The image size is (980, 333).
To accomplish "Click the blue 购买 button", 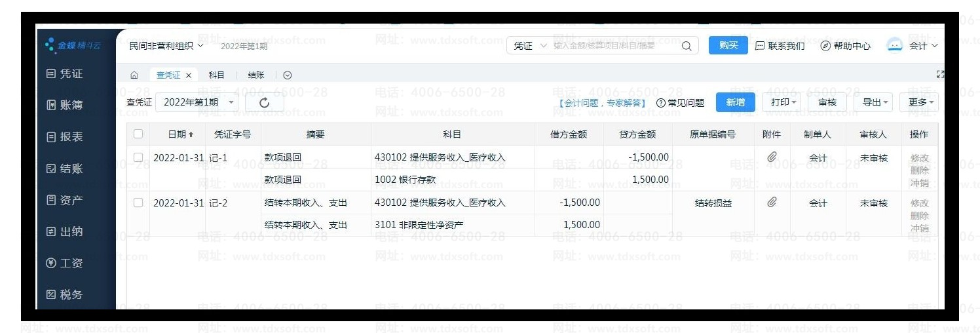I will 728,45.
